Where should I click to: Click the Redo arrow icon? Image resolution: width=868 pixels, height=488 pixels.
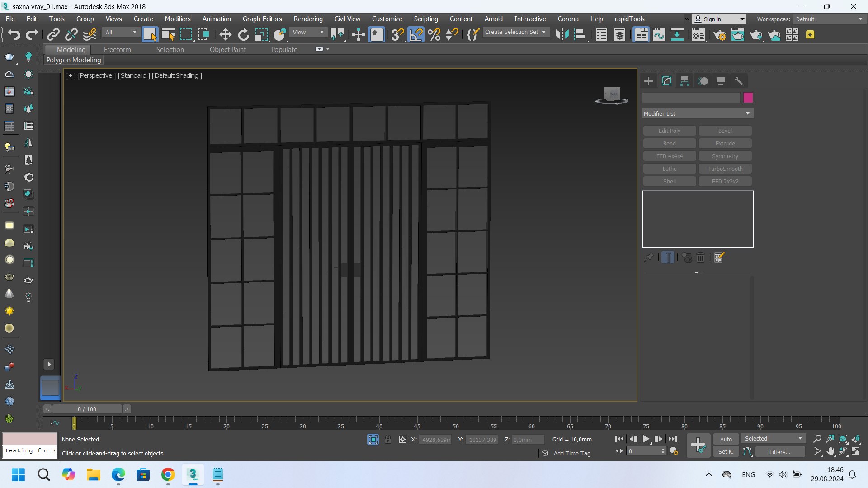click(x=32, y=35)
